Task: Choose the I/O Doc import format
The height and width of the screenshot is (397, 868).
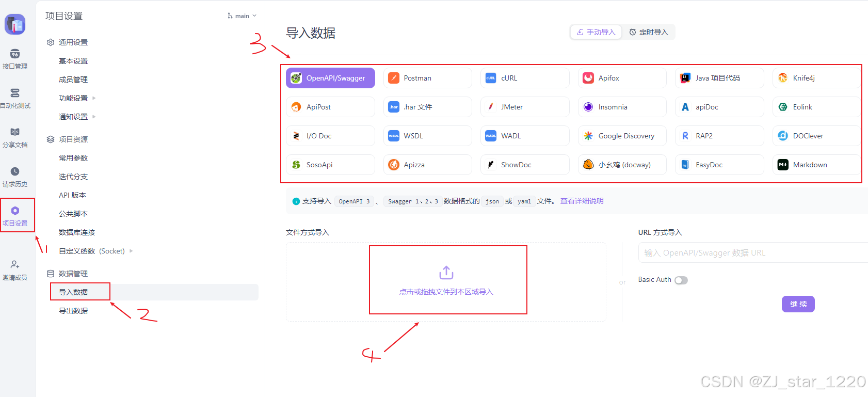Action: coord(330,136)
